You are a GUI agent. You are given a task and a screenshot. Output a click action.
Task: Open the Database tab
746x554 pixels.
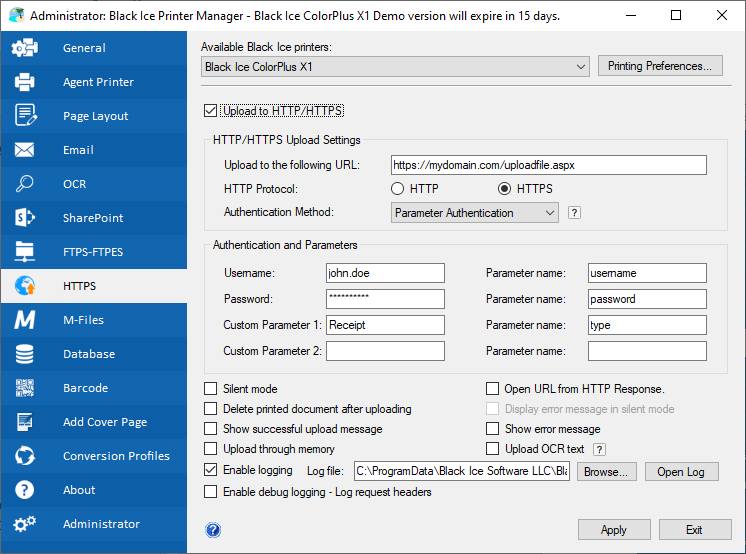tap(94, 354)
